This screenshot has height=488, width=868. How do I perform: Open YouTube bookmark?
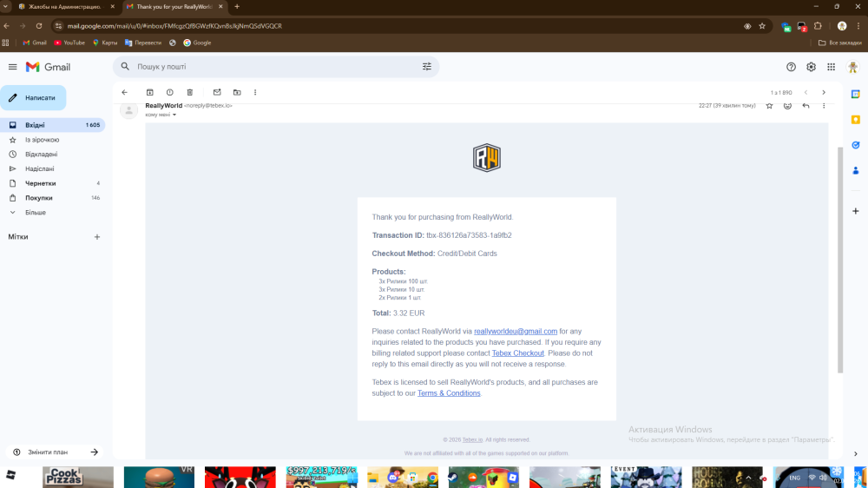coord(69,43)
